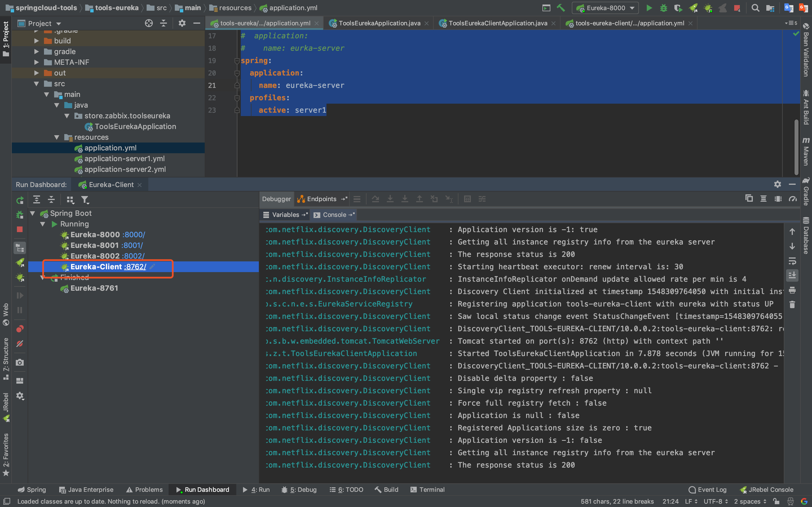This screenshot has height=507, width=812.
Task: Toggle scroll to end of console
Action: 792,275
